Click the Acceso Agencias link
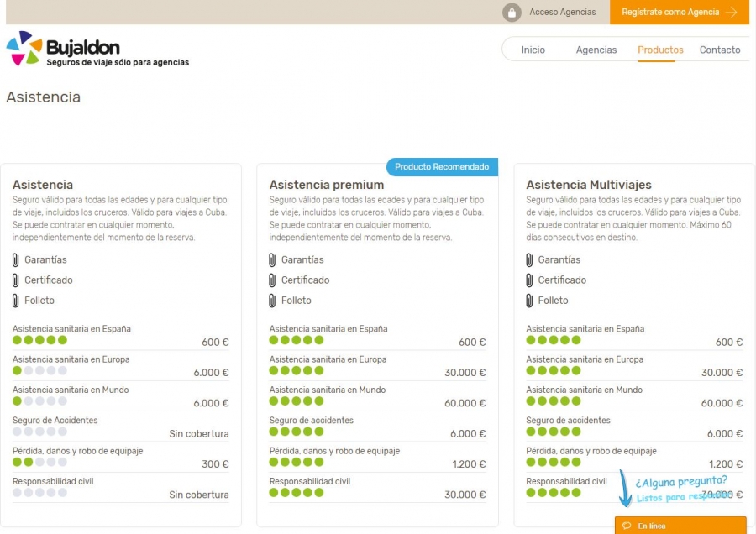Image resolution: width=756 pixels, height=534 pixels. coord(562,13)
